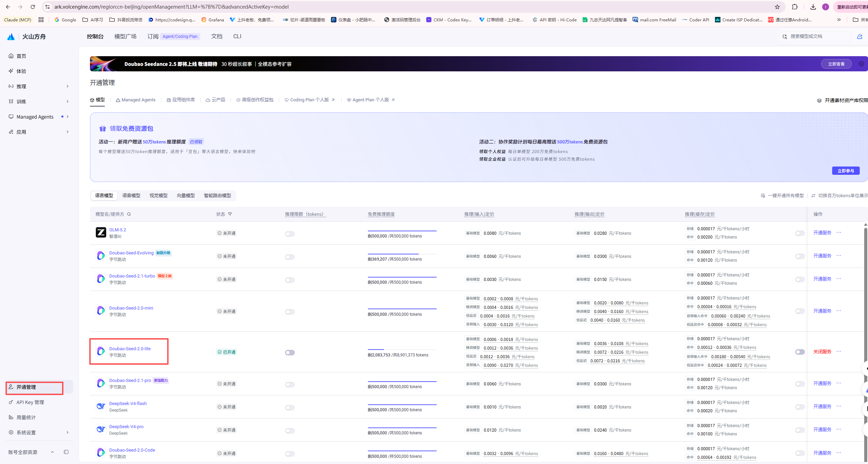Toggle Doubao-Seed-2.1-turbo 推理限额 switch

[290, 280]
